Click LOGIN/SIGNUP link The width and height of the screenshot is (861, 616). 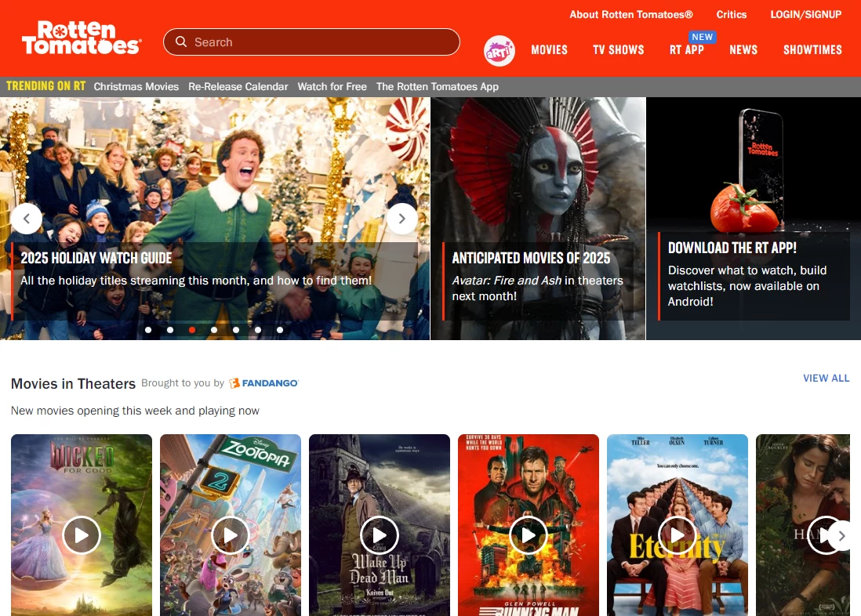tap(805, 14)
